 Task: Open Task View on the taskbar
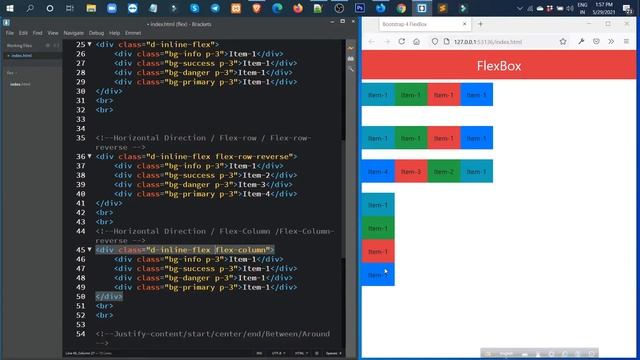(x=70, y=8)
